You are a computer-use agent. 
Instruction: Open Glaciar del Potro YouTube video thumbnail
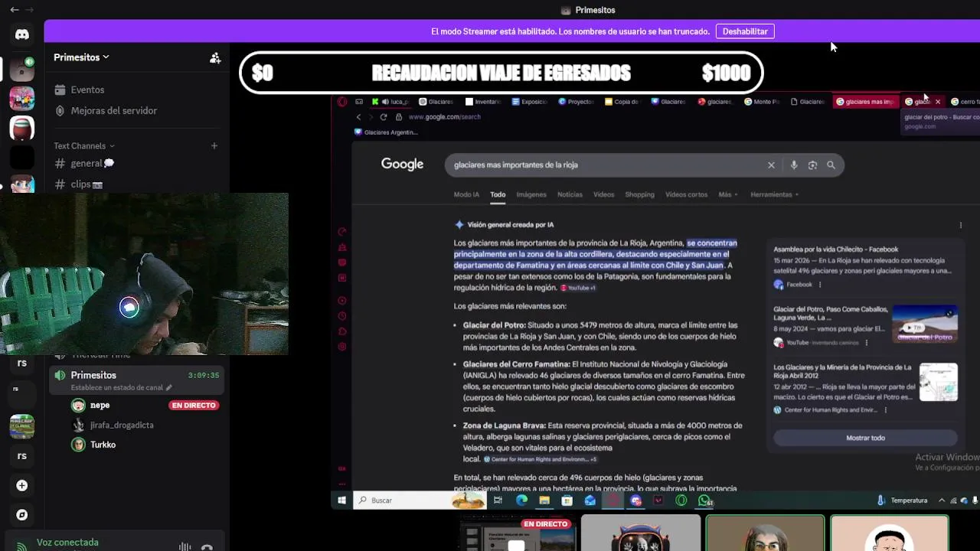click(925, 323)
